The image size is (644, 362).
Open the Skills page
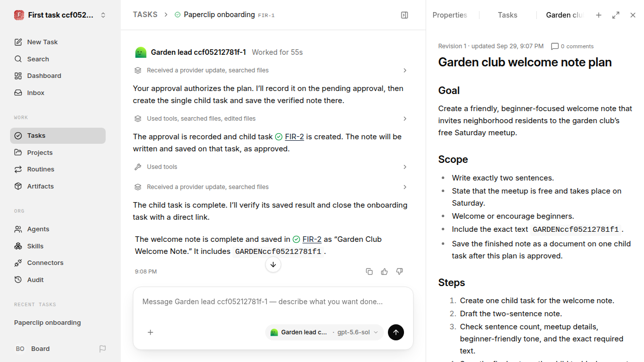coord(58,246)
